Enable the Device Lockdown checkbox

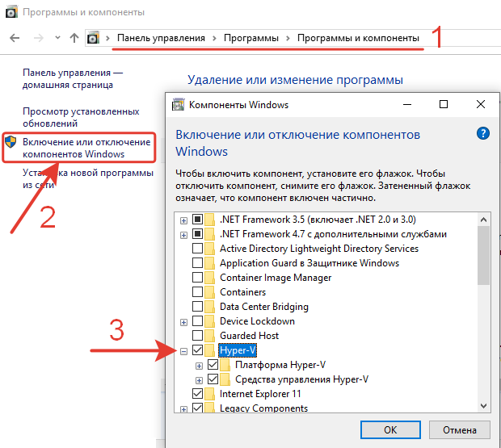[197, 321]
